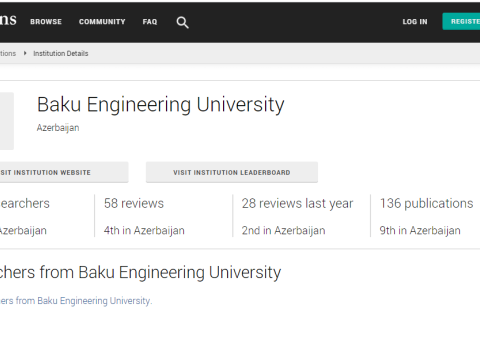
Task: Click the faded 'from Baku Engineering University.' sentence
Action: [x=76, y=301]
